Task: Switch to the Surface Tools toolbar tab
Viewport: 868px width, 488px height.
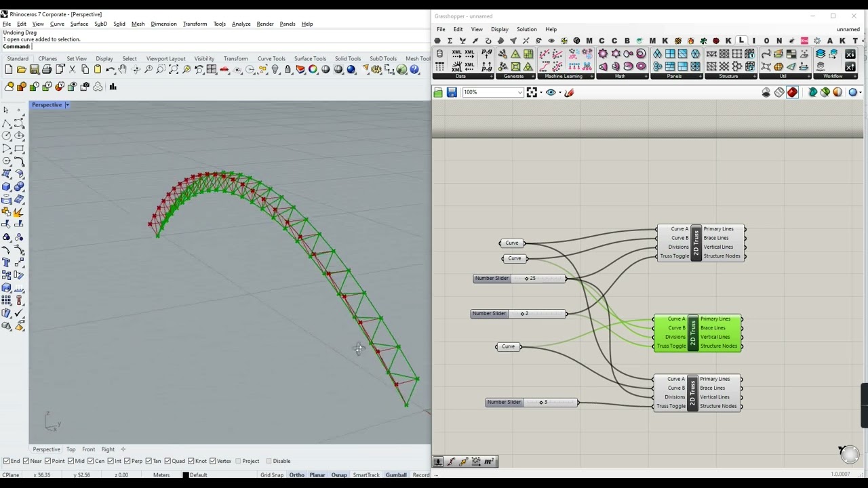Action: (x=310, y=58)
